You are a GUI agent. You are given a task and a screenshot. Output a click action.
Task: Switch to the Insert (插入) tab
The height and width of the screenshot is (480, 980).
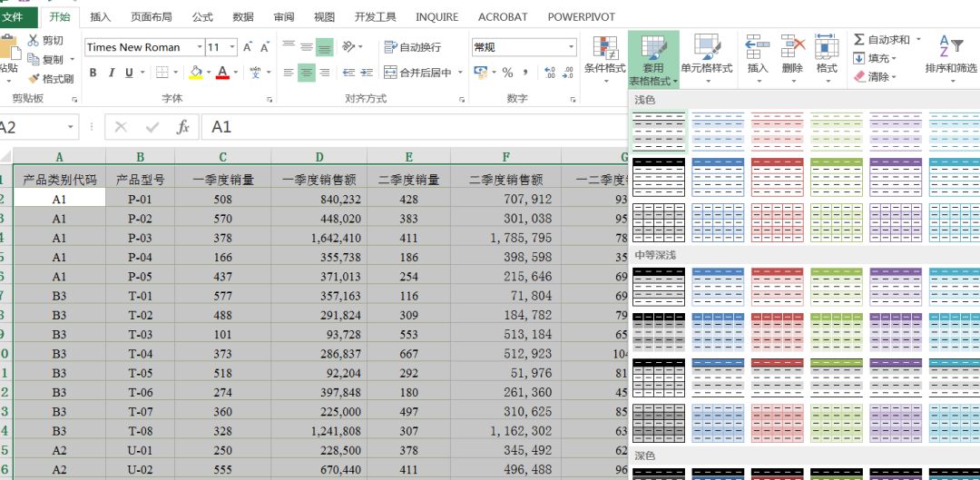pyautogui.click(x=100, y=17)
